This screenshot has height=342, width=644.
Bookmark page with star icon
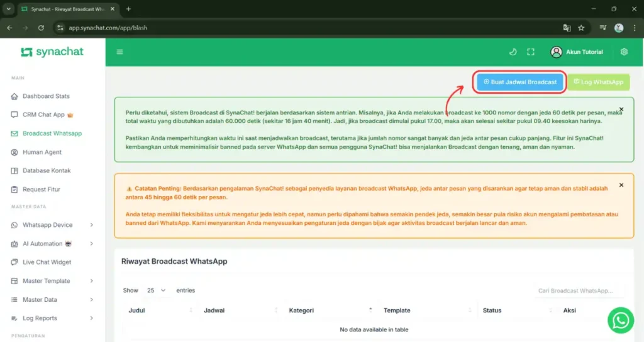coord(581,28)
